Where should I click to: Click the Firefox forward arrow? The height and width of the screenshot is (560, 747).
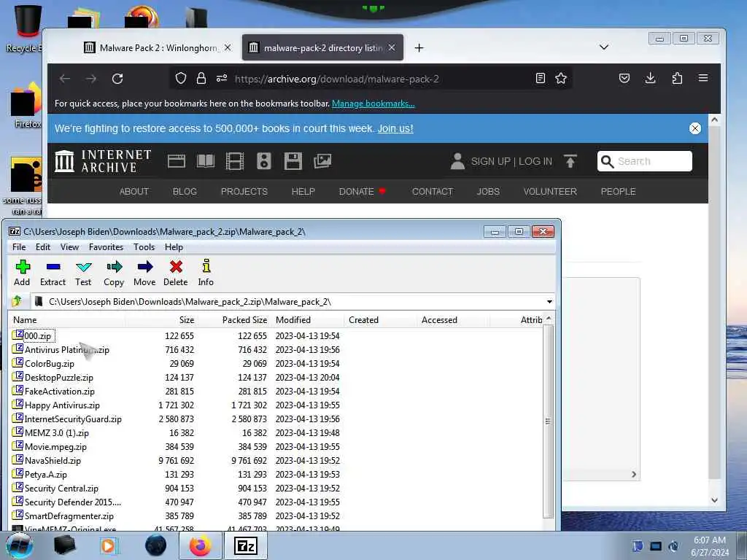91,79
